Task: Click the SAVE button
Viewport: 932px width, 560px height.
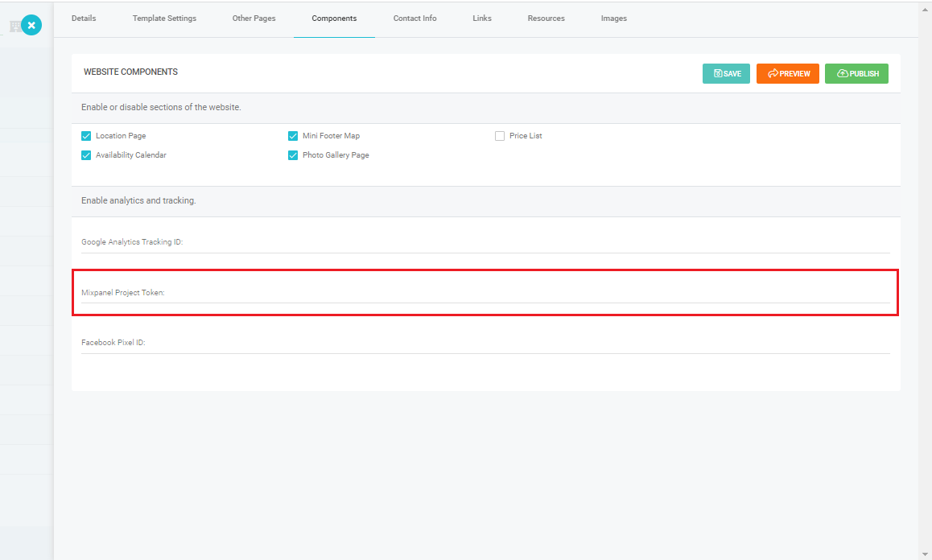Action: click(x=726, y=74)
